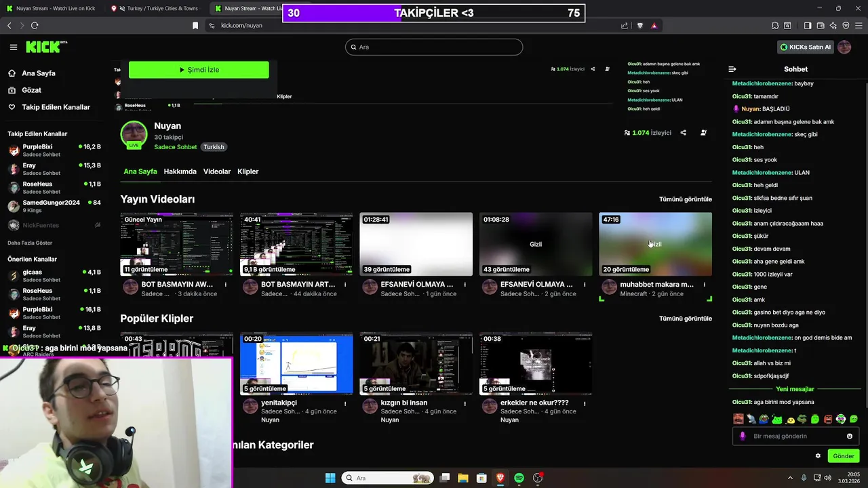The image size is (868, 488).
Task: Click the chat message input field
Action: click(795, 436)
